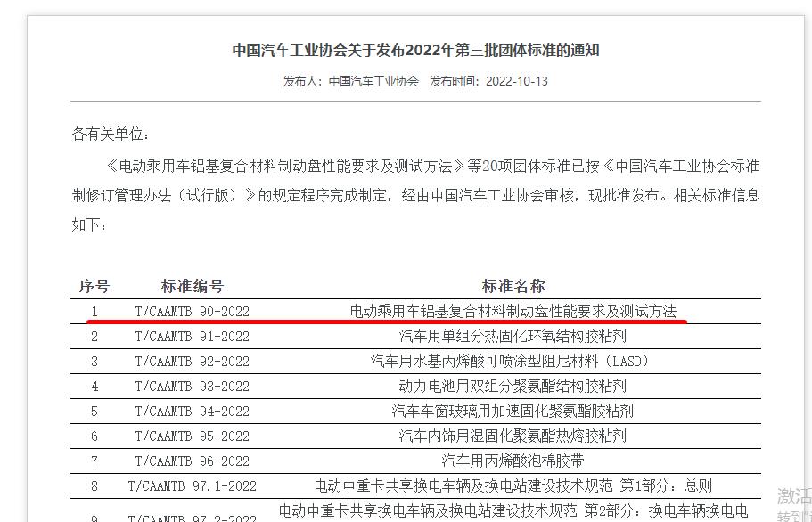Click the publish date 2022-10-13
Screen dimensions: 812x522
coord(516,81)
